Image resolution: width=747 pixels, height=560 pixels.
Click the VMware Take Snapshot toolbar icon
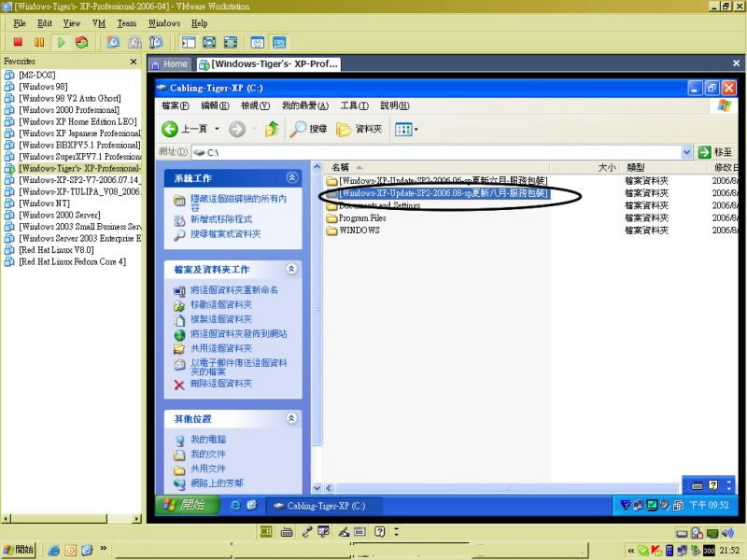(113, 42)
